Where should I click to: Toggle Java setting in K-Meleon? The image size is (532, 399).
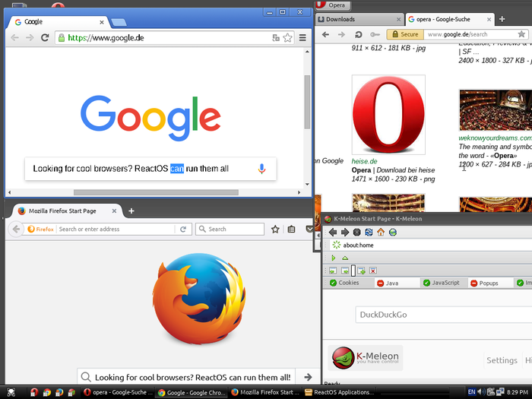(x=388, y=283)
